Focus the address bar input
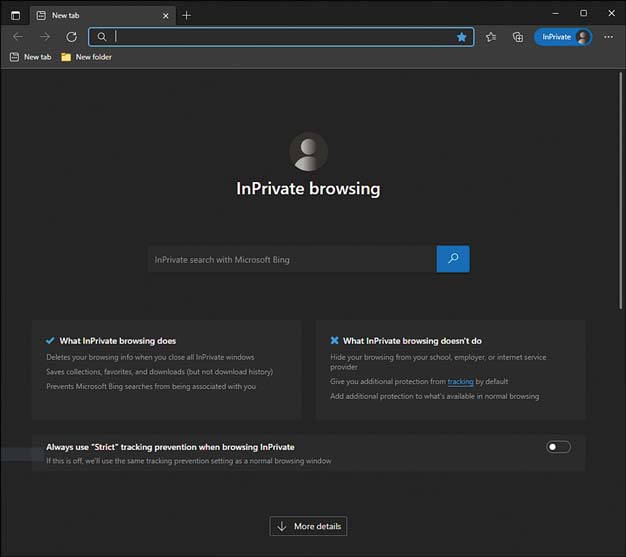Viewport: 626px width, 557px height. (281, 37)
